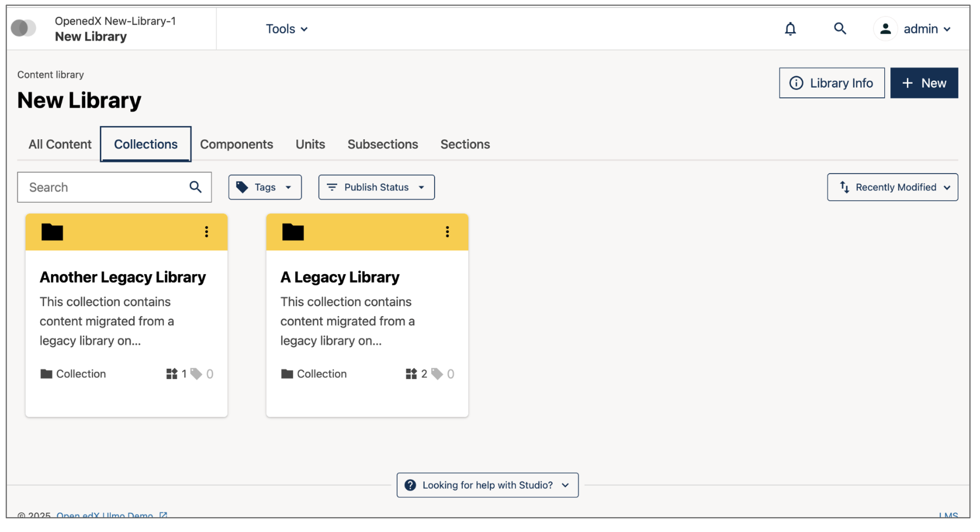Expand the Looking for help with Studio section

point(487,485)
